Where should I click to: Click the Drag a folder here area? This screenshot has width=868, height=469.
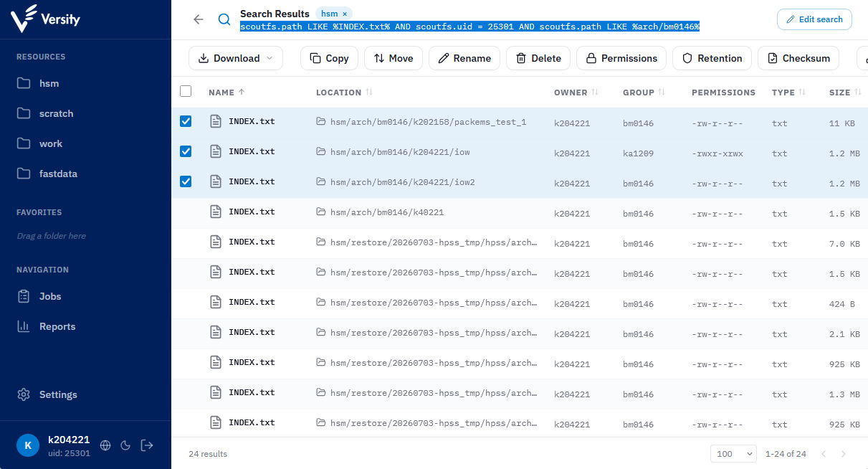pyautogui.click(x=51, y=236)
